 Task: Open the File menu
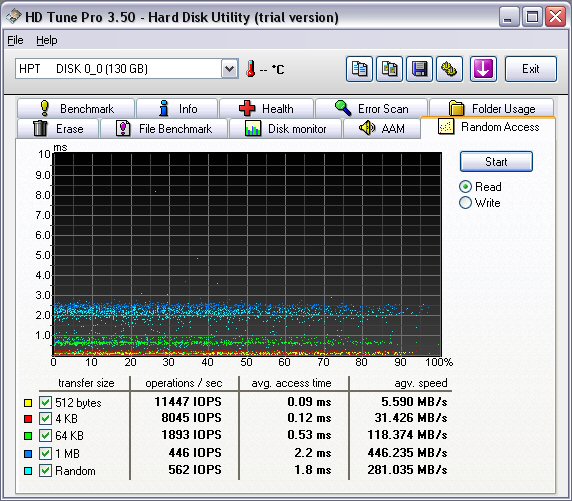(15, 40)
